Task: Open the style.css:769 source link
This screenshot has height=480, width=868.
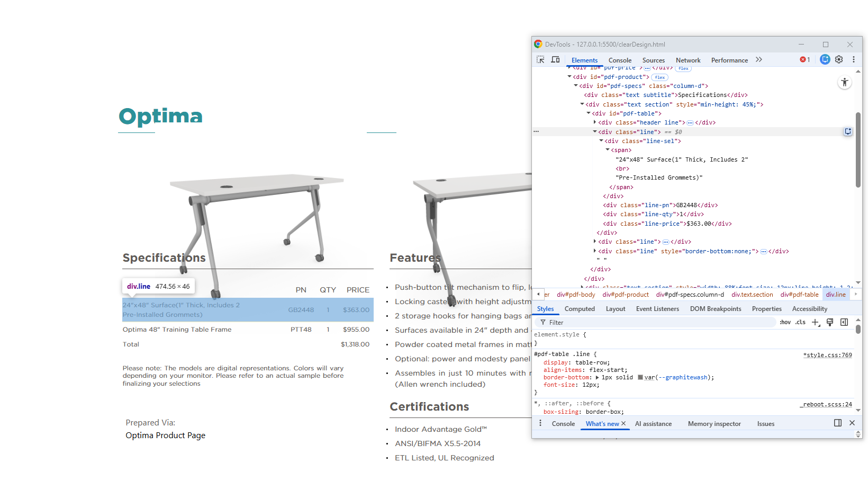Action: pos(828,355)
